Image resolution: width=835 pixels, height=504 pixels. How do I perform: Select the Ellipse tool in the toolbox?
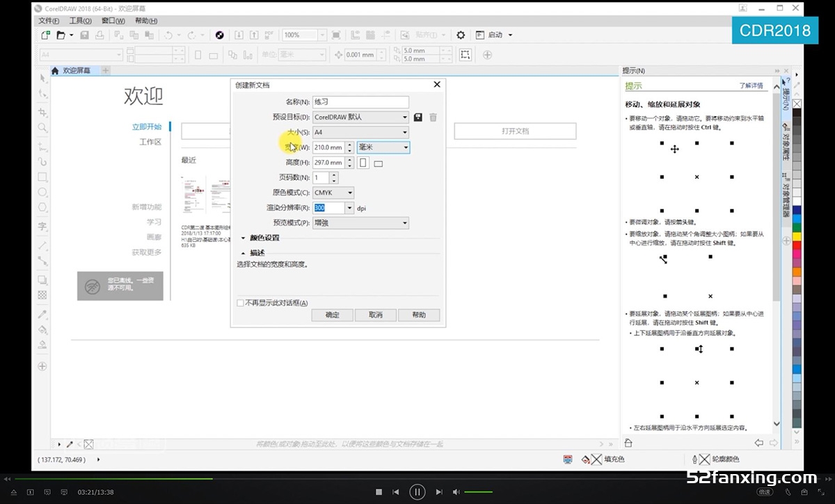click(x=42, y=193)
